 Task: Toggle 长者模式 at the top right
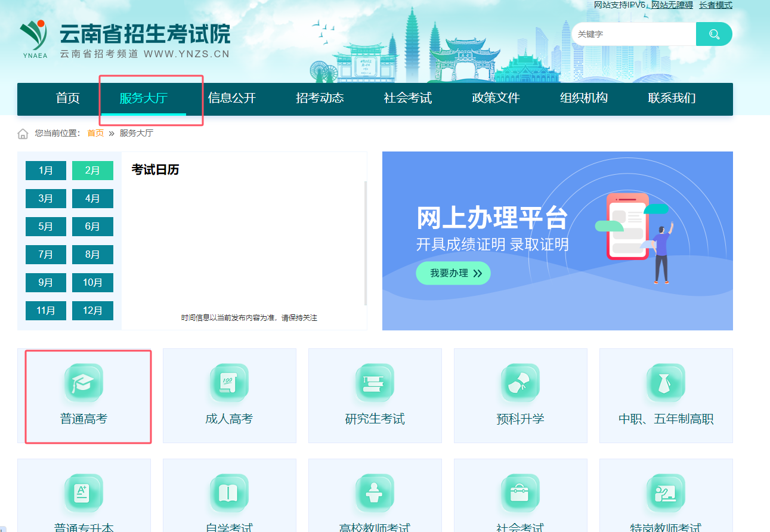click(716, 5)
